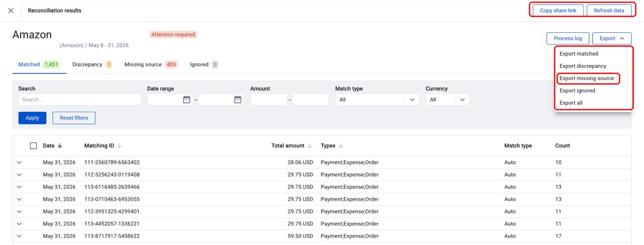
Task: Open the end date calendar picker
Action: (x=238, y=100)
